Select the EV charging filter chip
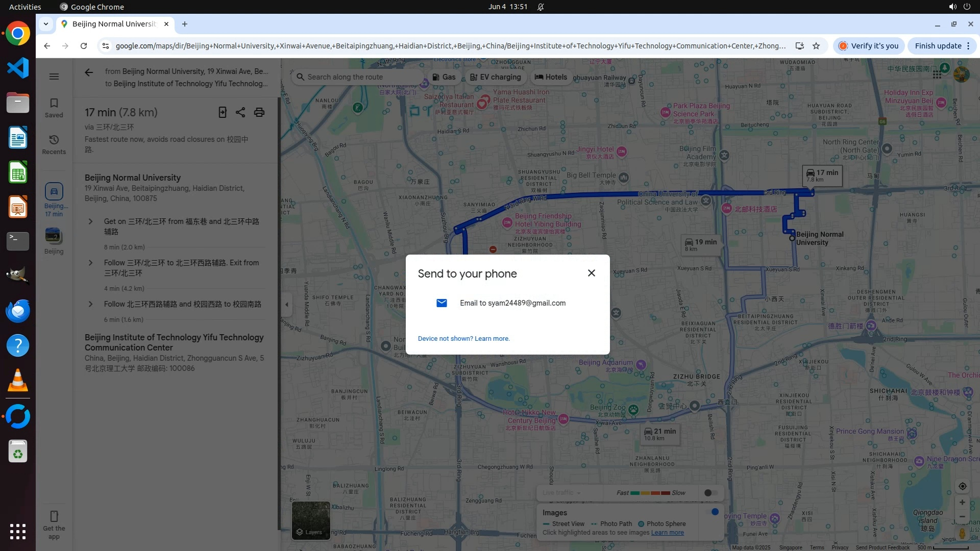This screenshot has height=551, width=980. click(496, 77)
